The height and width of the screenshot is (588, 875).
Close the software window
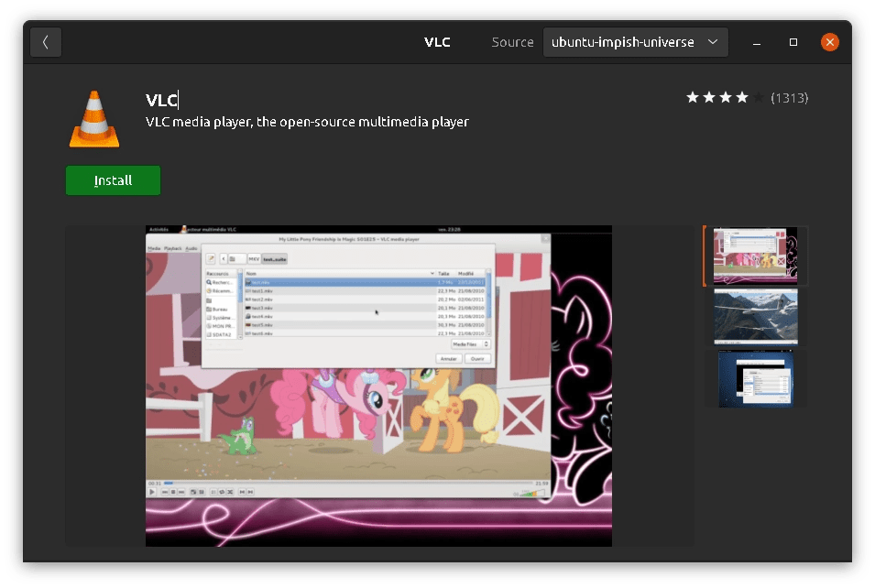tap(830, 42)
